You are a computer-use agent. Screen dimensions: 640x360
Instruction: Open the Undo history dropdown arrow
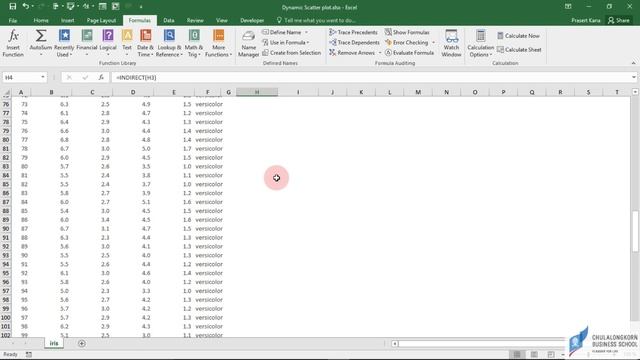tap(33, 7)
